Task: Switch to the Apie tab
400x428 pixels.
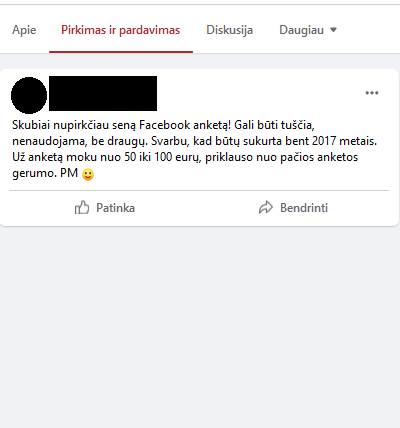Action: pyautogui.click(x=24, y=30)
